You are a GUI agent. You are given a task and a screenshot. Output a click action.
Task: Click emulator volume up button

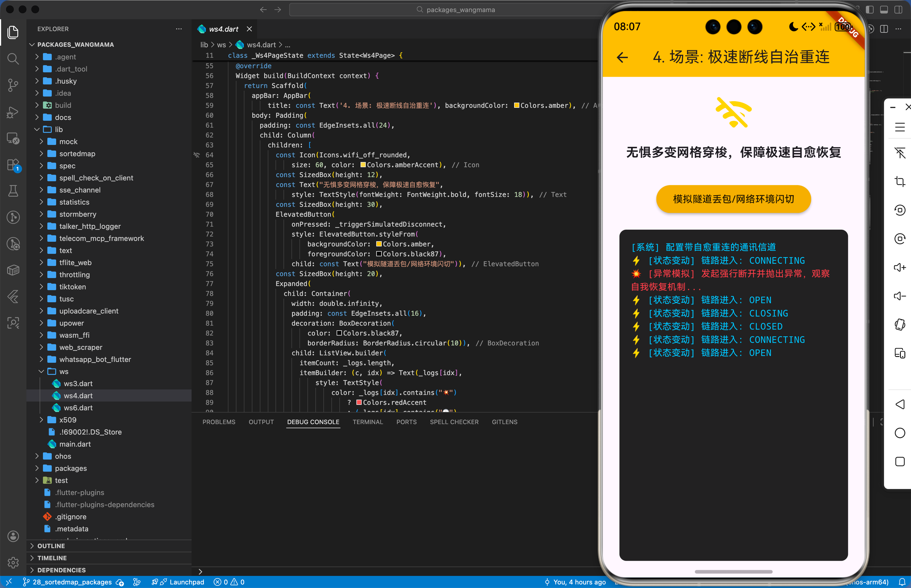click(899, 267)
